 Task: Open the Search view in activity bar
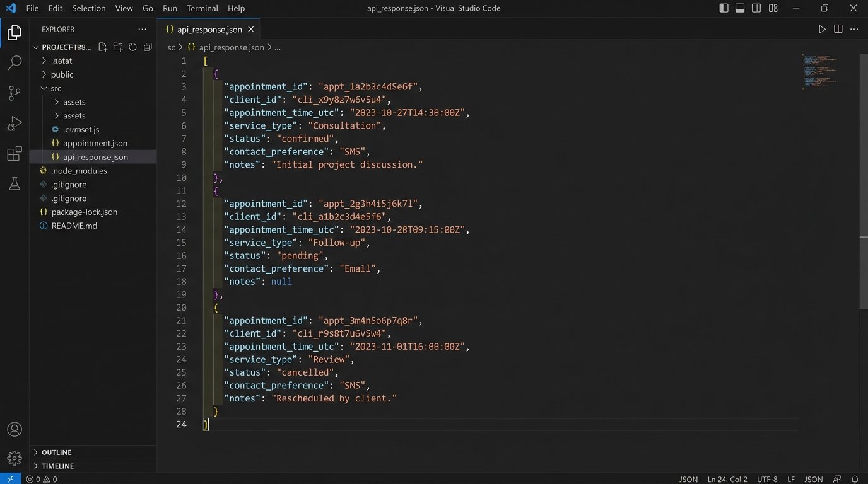tap(14, 63)
